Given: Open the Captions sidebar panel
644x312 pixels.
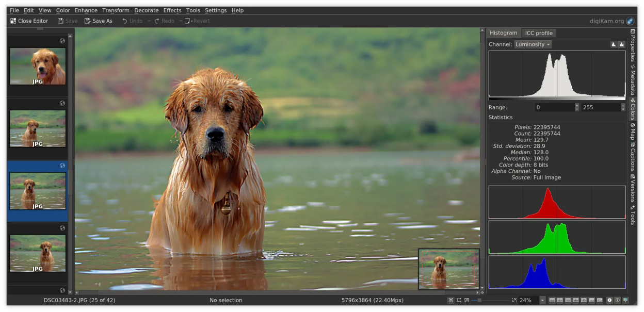Looking at the screenshot, I should [x=633, y=157].
